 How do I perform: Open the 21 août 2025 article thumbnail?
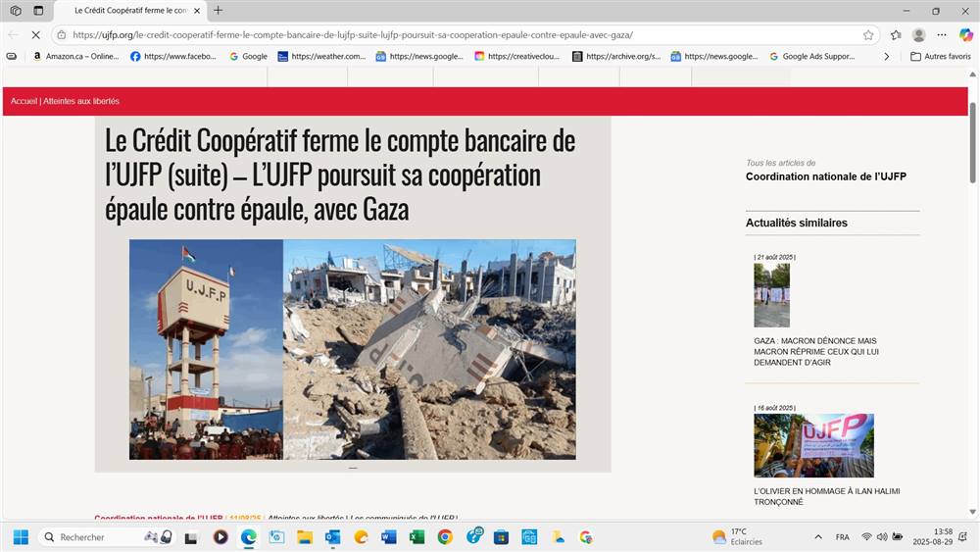[x=772, y=295]
